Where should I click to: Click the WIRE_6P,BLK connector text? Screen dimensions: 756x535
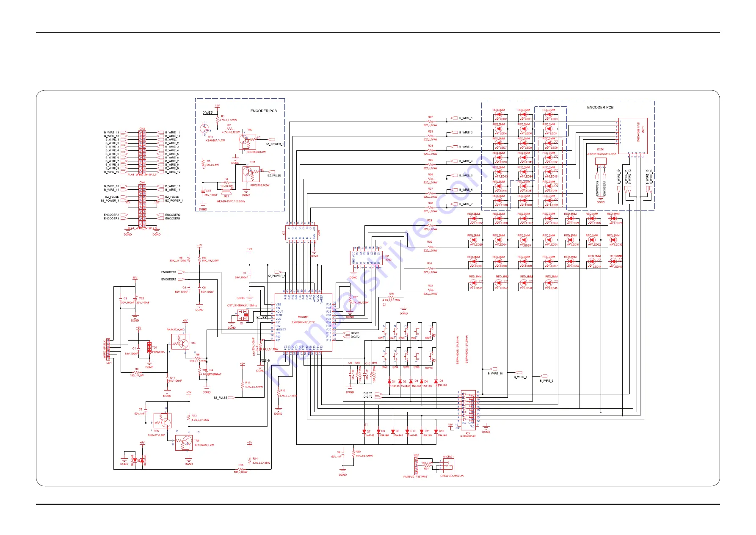(105, 349)
